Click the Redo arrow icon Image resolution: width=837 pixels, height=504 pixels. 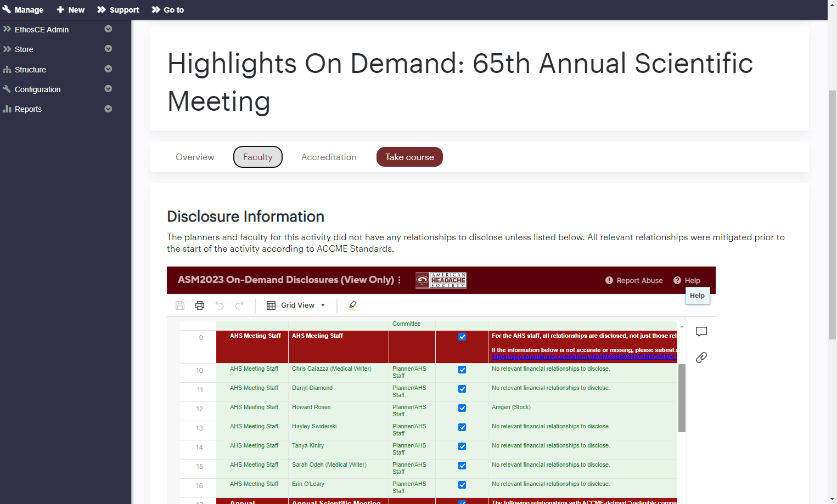click(239, 305)
